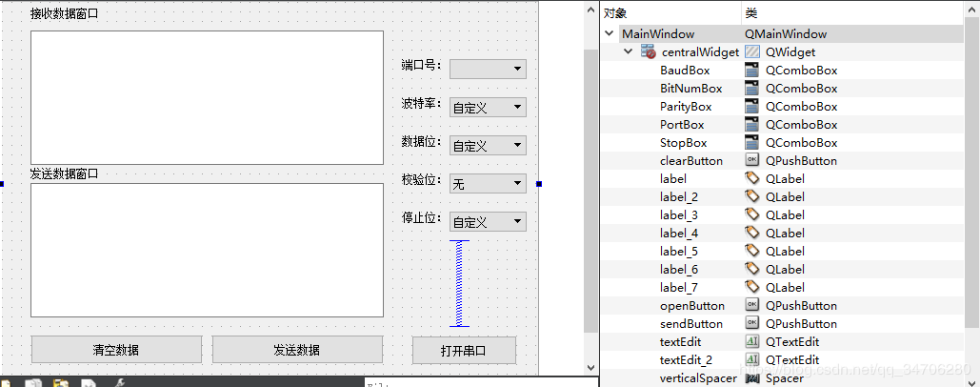The image size is (980, 387).
Task: Click the 发送数据 button
Action: coord(297,350)
